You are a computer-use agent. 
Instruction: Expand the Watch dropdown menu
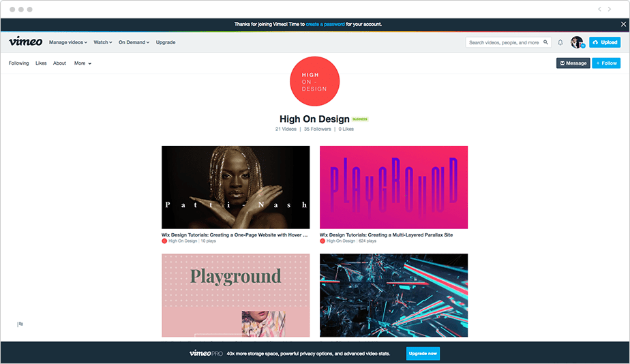click(x=103, y=42)
